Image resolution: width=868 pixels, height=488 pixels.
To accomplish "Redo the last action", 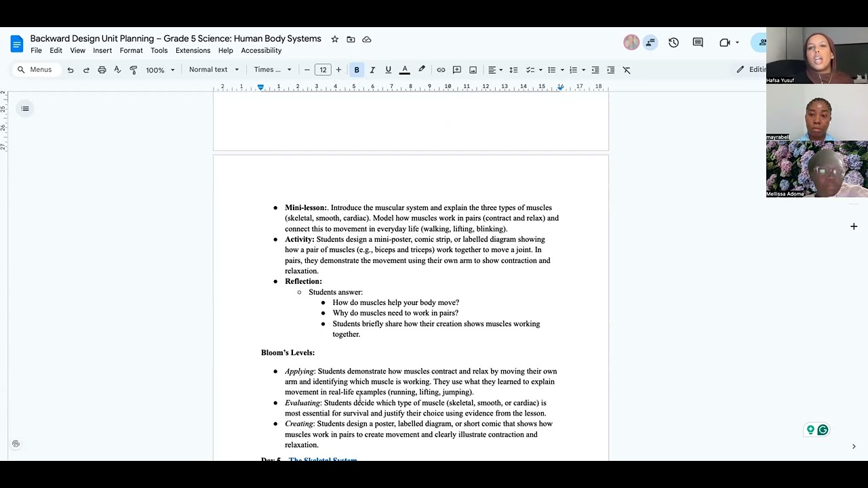I will (86, 70).
